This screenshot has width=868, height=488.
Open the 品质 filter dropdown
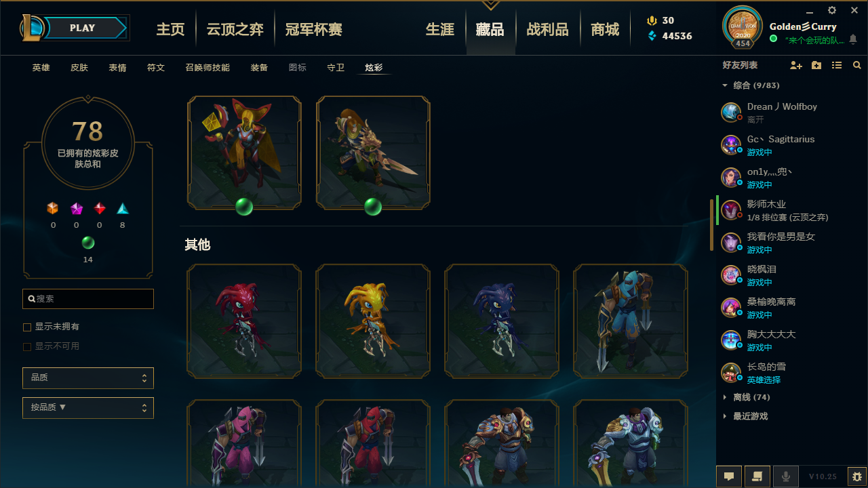88,378
